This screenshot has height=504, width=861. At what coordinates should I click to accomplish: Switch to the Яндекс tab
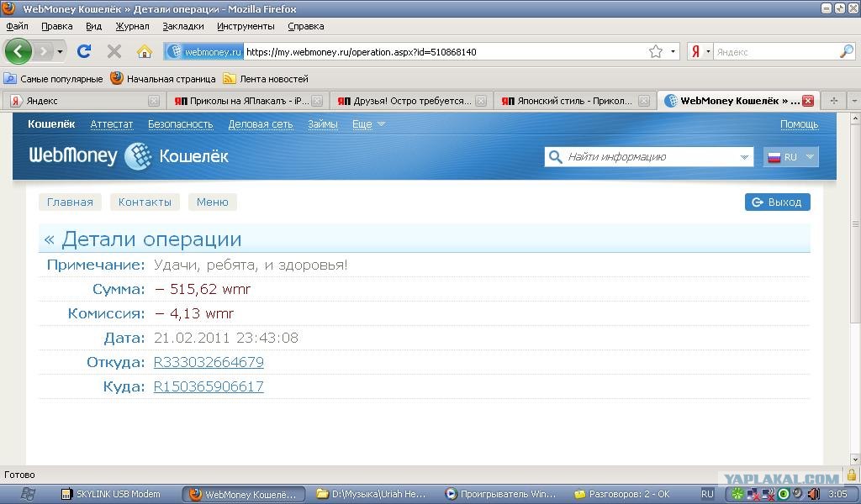click(82, 101)
